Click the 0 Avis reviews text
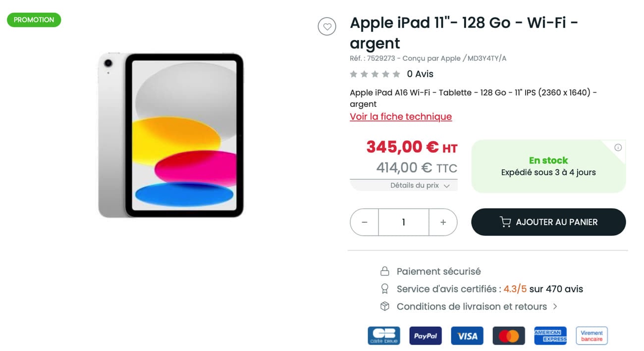The height and width of the screenshot is (351, 644). point(420,74)
